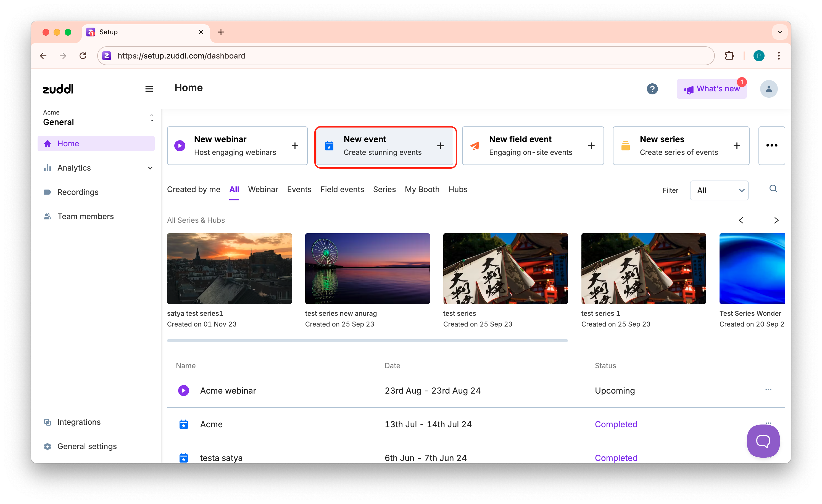This screenshot has width=822, height=504.
Task: Open the chat support bubble
Action: [763, 441]
